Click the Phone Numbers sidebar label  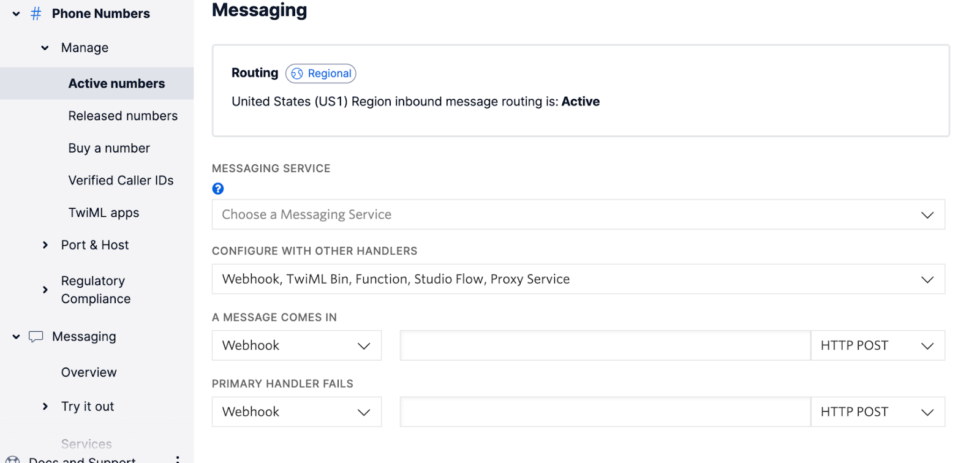[x=101, y=13]
